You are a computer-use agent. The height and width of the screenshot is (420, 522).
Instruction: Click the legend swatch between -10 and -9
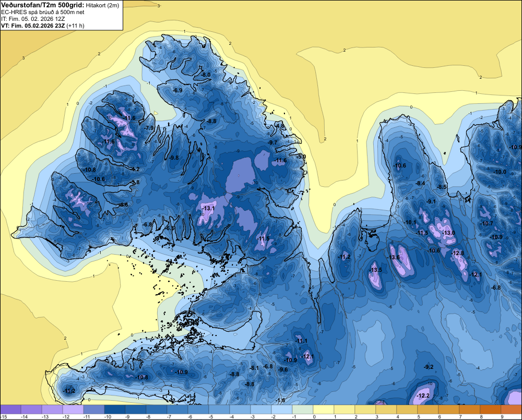click(115, 409)
